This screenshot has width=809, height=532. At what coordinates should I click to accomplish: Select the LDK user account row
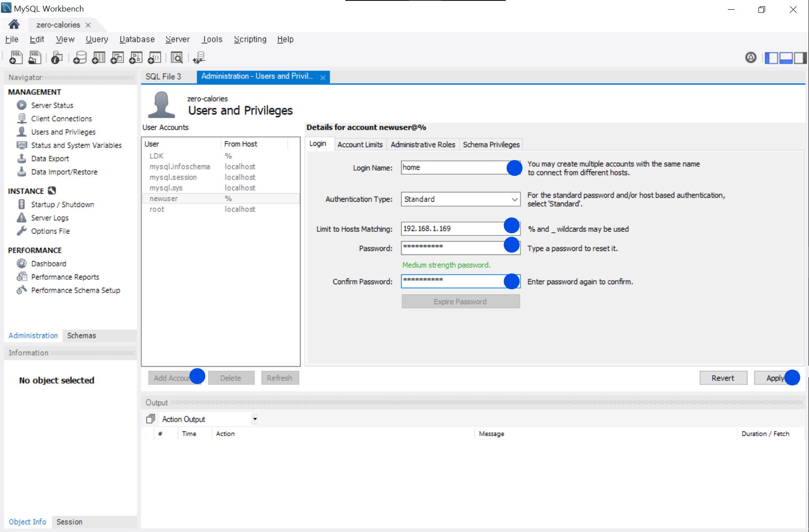[x=221, y=156]
